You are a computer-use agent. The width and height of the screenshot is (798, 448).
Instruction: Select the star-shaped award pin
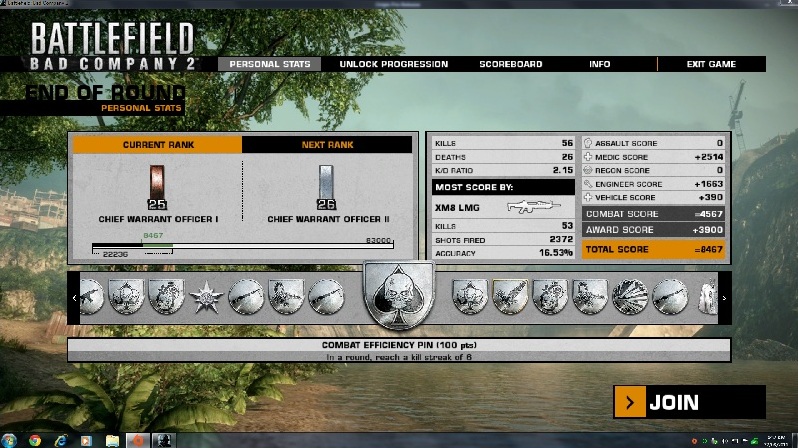(206, 297)
